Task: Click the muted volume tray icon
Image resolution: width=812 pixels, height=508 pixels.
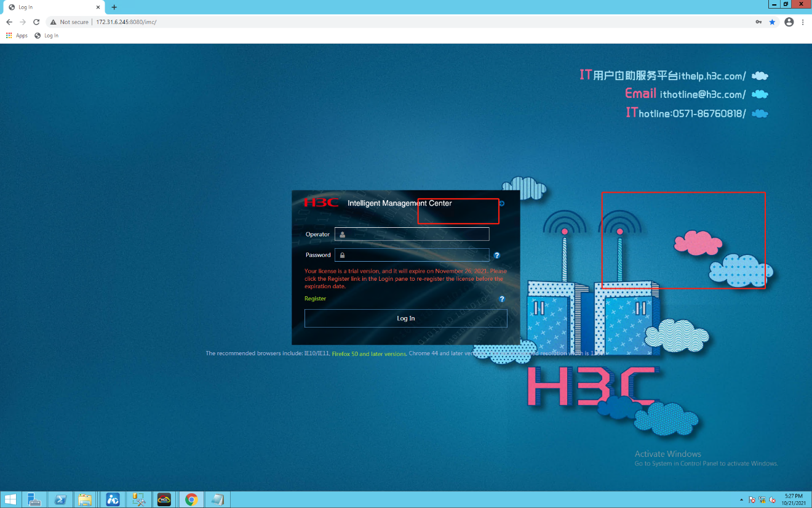Action: [x=772, y=500]
